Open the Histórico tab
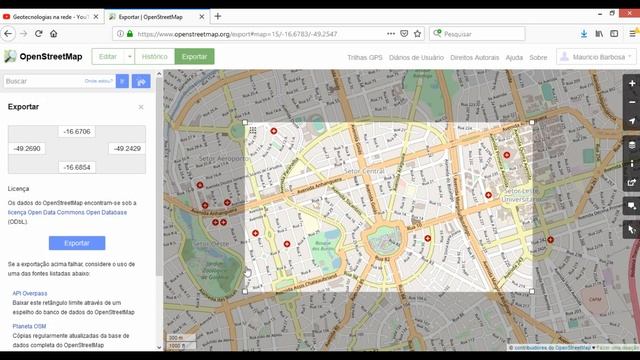Viewport: 640px width, 360px height. (155, 56)
